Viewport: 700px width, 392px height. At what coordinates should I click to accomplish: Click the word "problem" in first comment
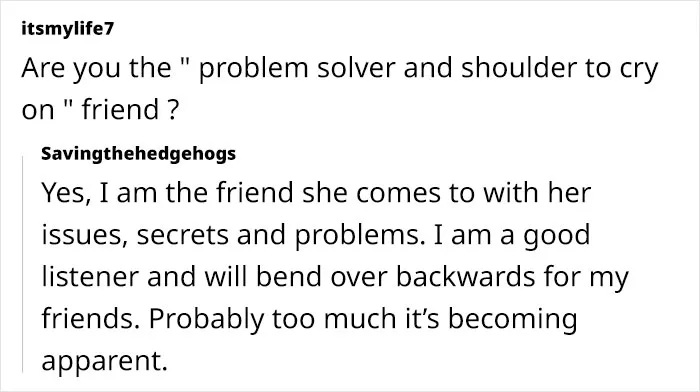tap(253, 68)
